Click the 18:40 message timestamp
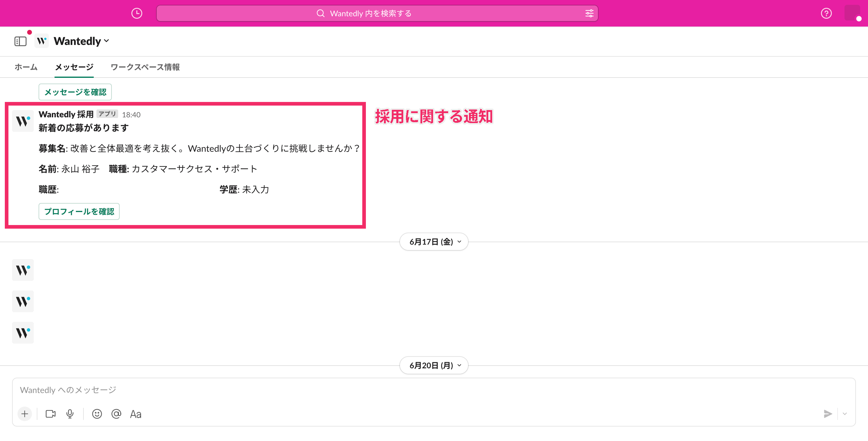868x441 pixels. tap(131, 115)
